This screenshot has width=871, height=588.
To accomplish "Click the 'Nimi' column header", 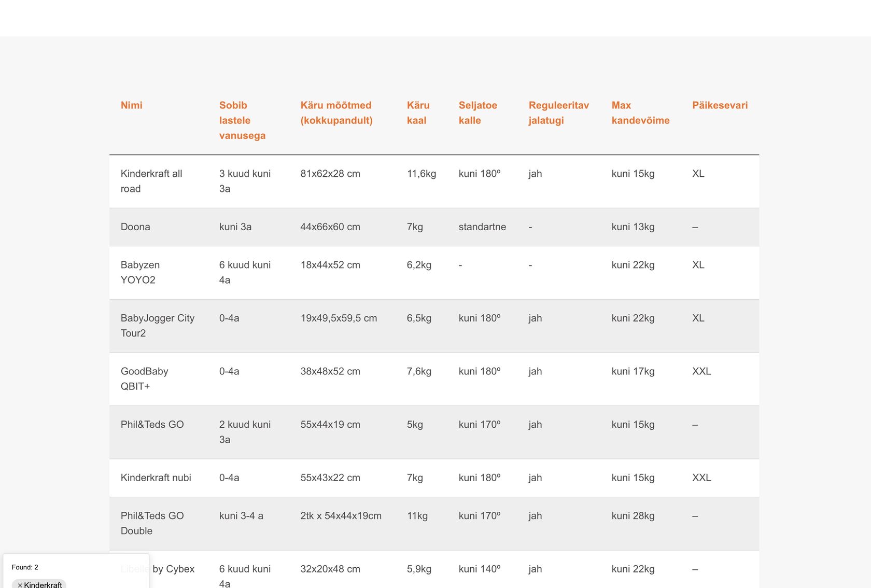I will point(132,105).
